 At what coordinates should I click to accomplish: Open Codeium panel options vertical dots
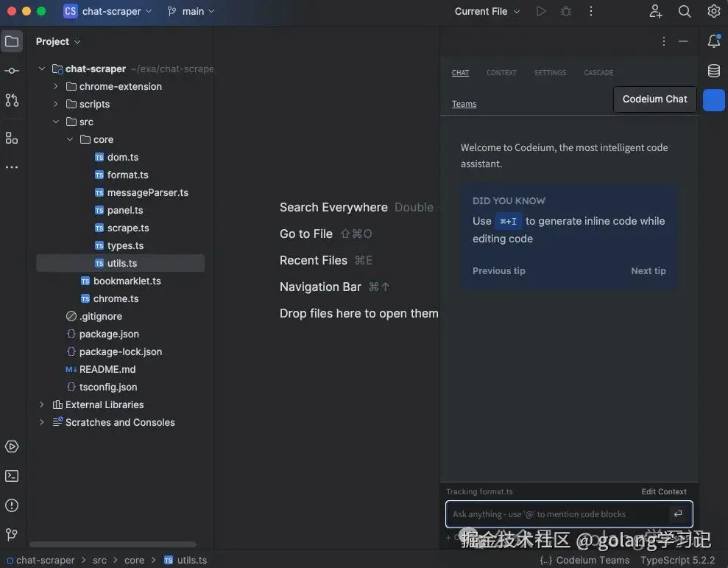coord(664,41)
